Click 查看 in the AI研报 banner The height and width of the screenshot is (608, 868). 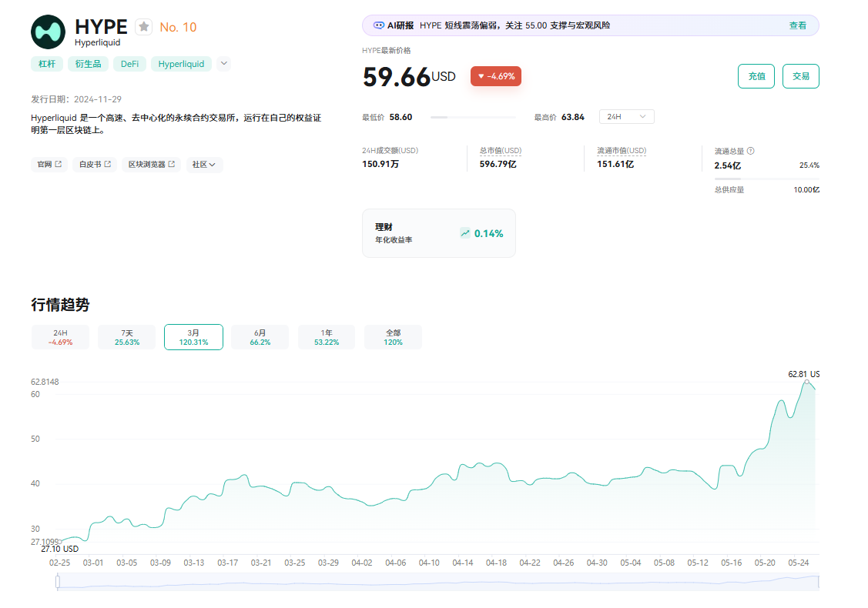(x=798, y=25)
